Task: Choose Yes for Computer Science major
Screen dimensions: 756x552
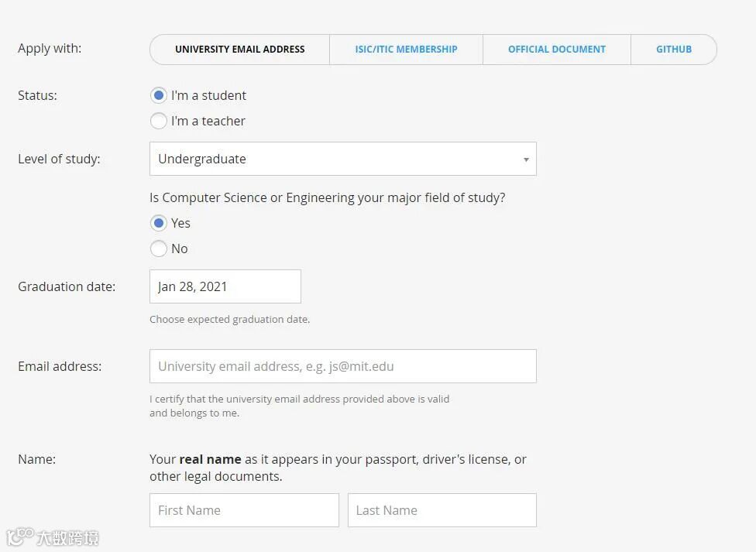Action: 159,223
